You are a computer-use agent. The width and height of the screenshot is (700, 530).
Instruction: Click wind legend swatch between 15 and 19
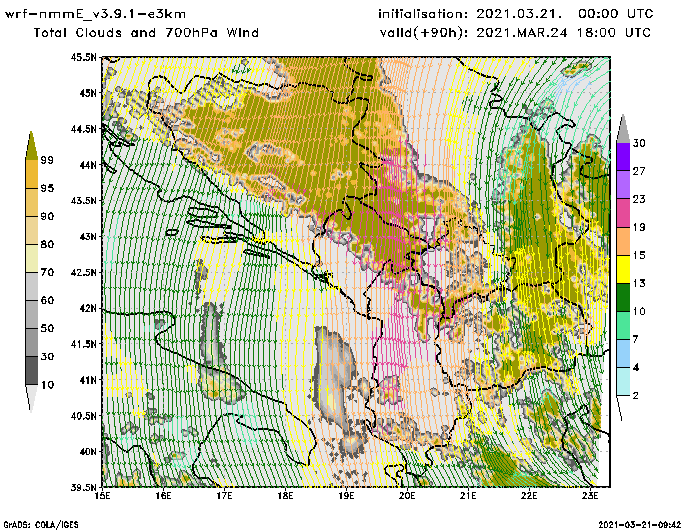(623, 241)
